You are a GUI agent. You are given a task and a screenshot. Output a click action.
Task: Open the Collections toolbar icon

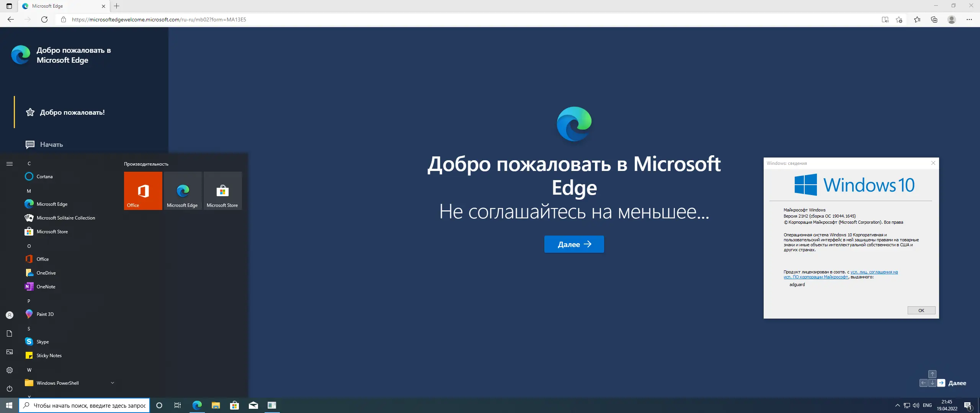[x=934, y=20]
